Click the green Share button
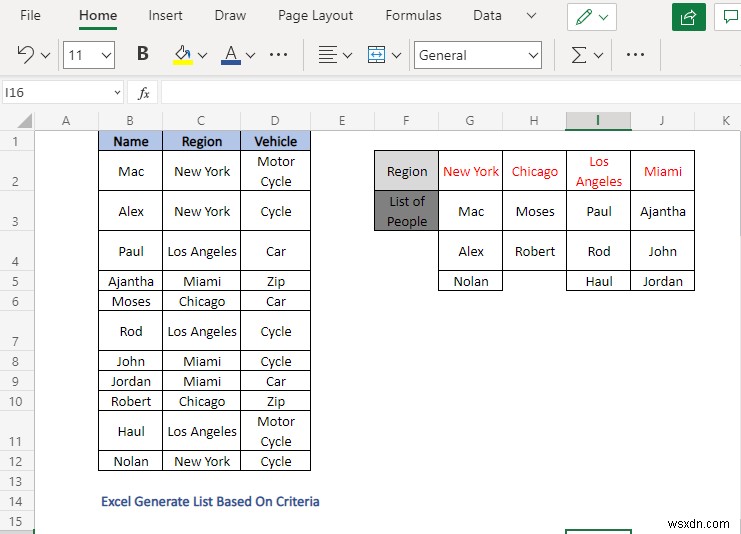741x534 pixels. pos(689,17)
